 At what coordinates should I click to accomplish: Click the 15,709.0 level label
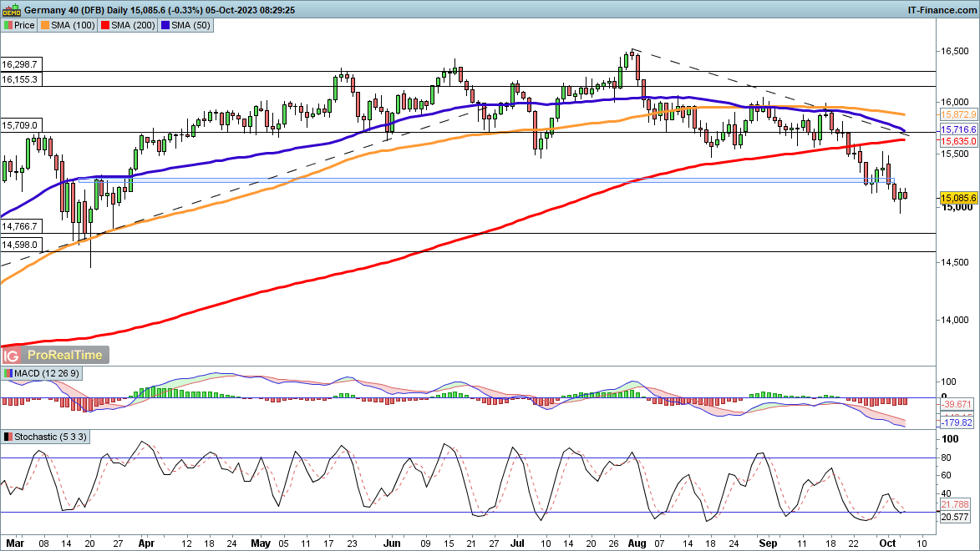tap(20, 125)
